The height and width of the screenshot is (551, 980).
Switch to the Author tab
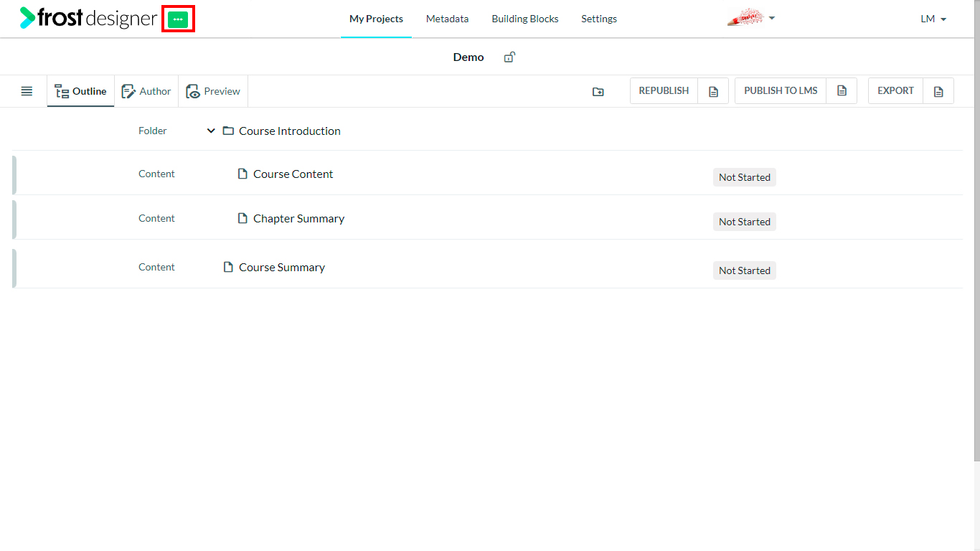(146, 91)
